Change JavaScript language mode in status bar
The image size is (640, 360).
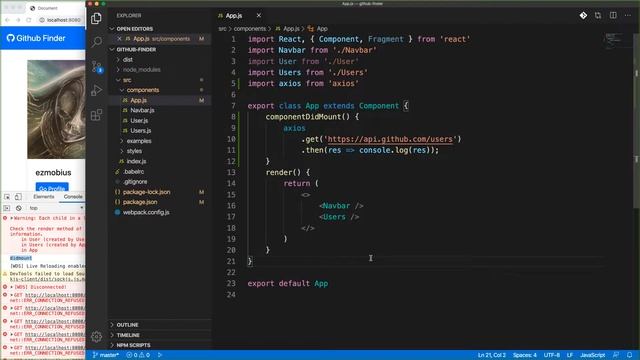click(593, 355)
